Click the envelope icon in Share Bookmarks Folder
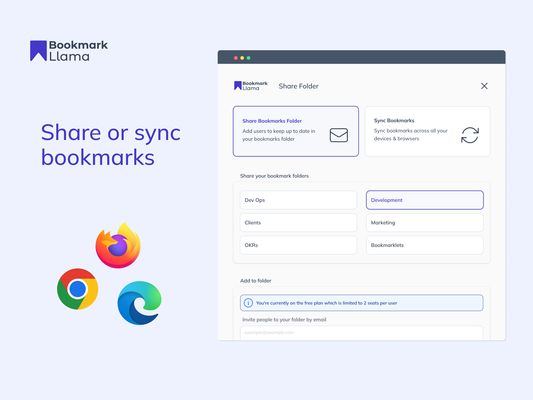 click(339, 135)
